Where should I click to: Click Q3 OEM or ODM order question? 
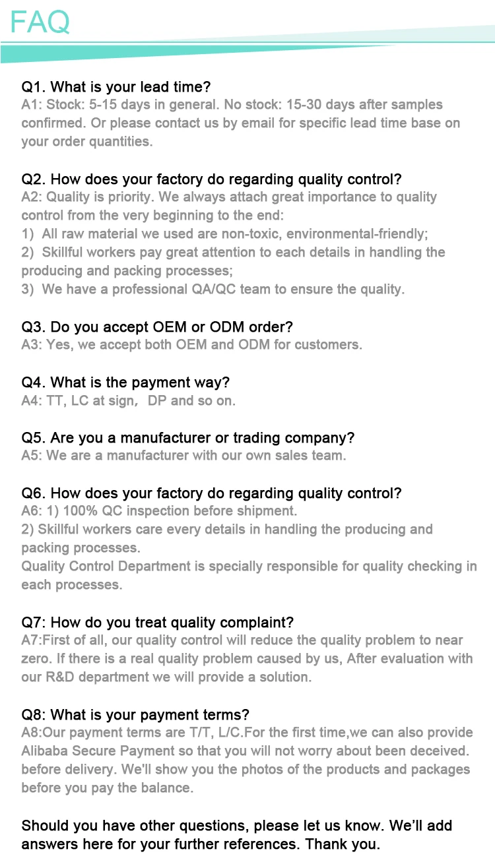point(157,327)
